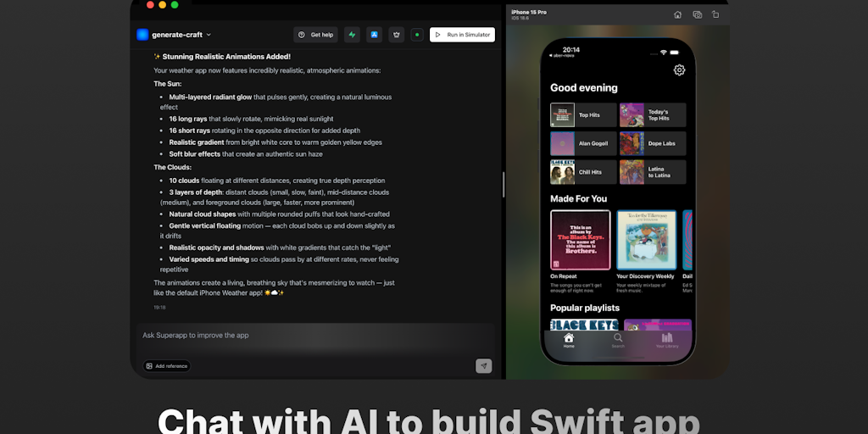Open the Dope Labs tile
Screen dimensions: 868x434
653,143
